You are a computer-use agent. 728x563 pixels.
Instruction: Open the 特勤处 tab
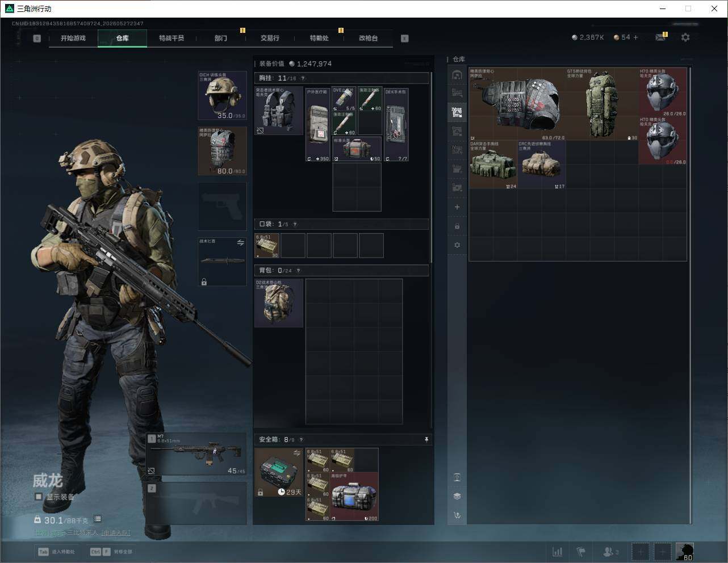(319, 38)
